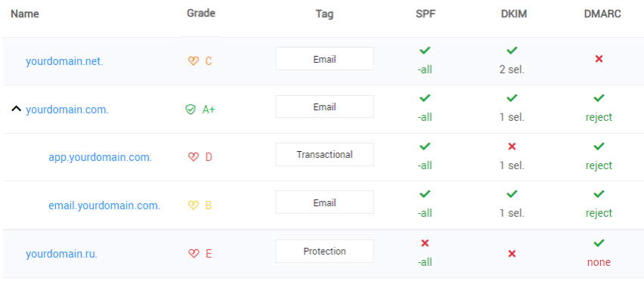Open the yourdomain.net. domain link
644x281 pixels.
(64, 61)
